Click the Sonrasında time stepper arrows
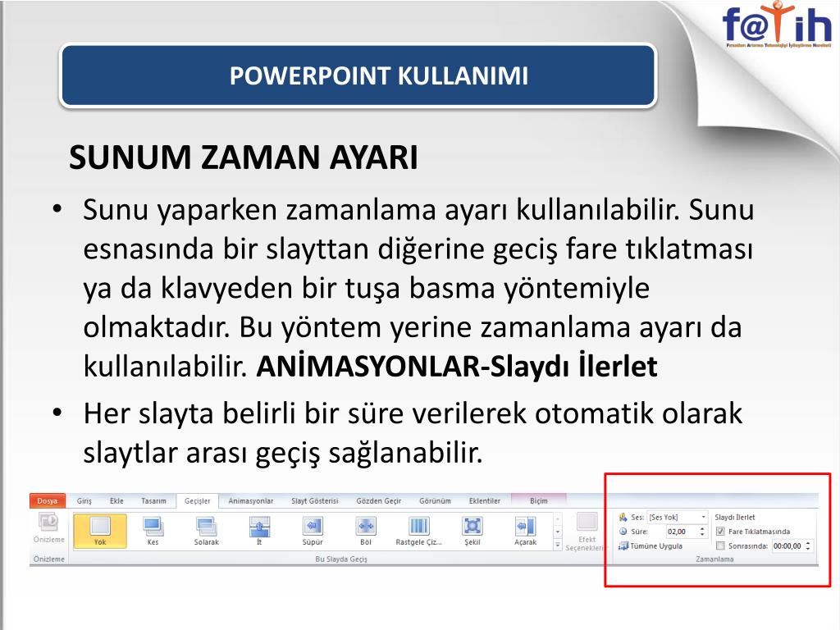The height and width of the screenshot is (630, 840). coord(808,546)
